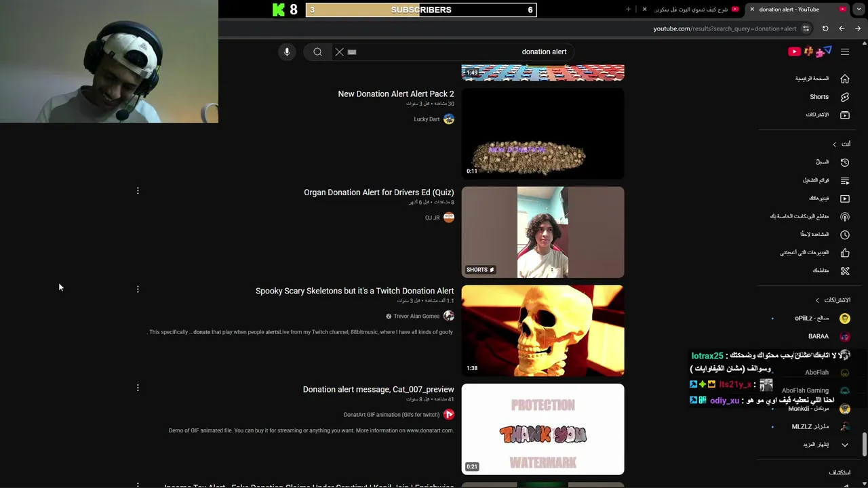This screenshot has height=488, width=868.
Task: Open your podcasts item in sidebar
Action: 810,217
